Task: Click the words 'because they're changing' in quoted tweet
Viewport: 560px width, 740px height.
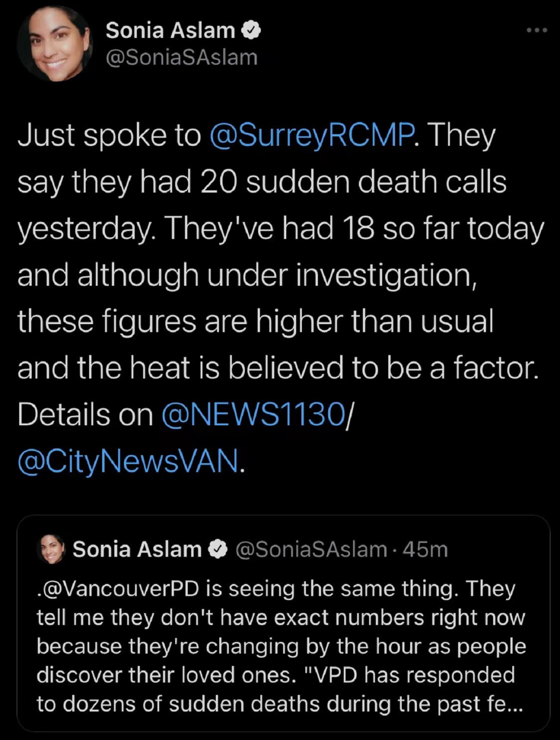Action: (x=164, y=647)
